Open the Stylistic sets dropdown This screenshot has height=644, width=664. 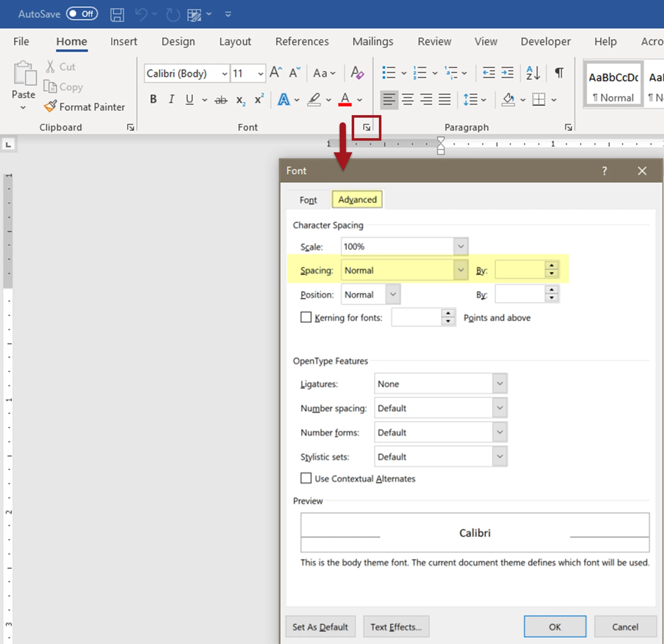tap(499, 456)
